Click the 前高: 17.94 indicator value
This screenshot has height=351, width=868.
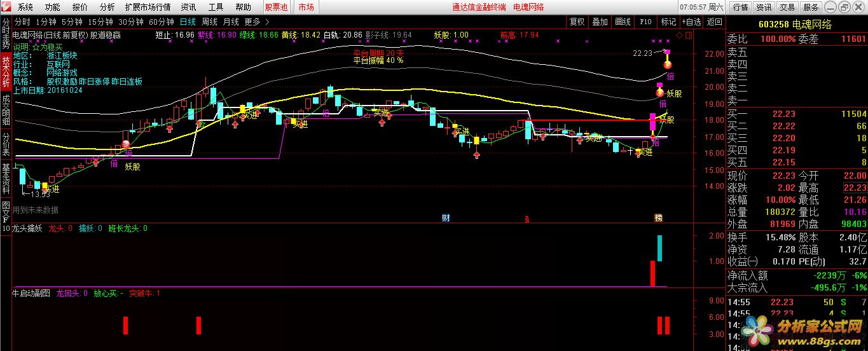click(519, 35)
